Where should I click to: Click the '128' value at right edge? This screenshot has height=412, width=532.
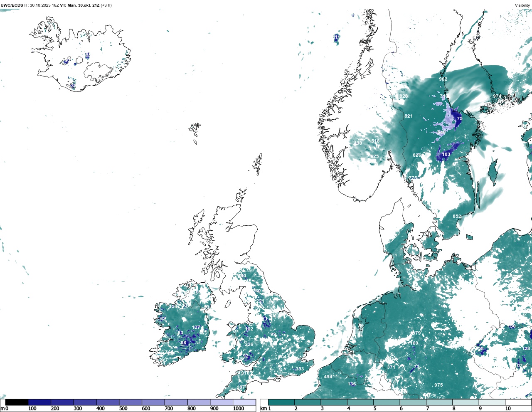526,348
